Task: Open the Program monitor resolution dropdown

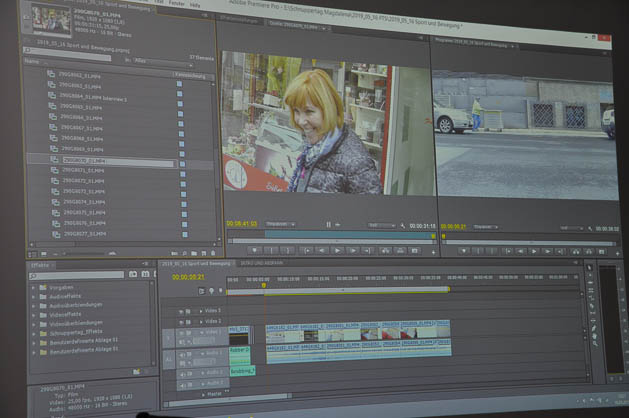Action: coord(572,228)
